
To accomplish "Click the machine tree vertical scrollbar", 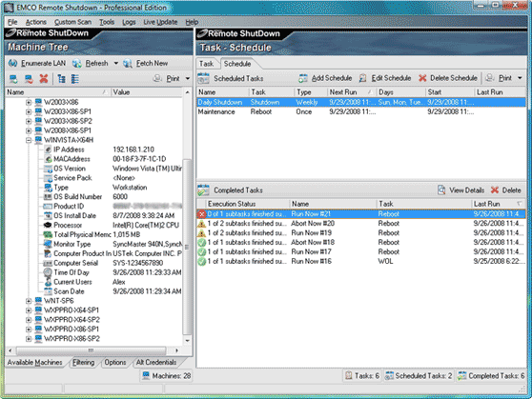I will click(187, 247).
